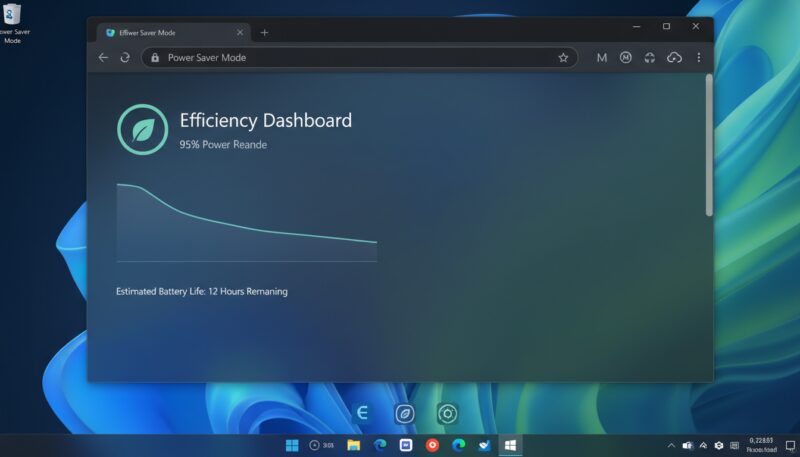Click the Efficiency Dashboard heading
This screenshot has height=457, width=800.
tap(265, 120)
